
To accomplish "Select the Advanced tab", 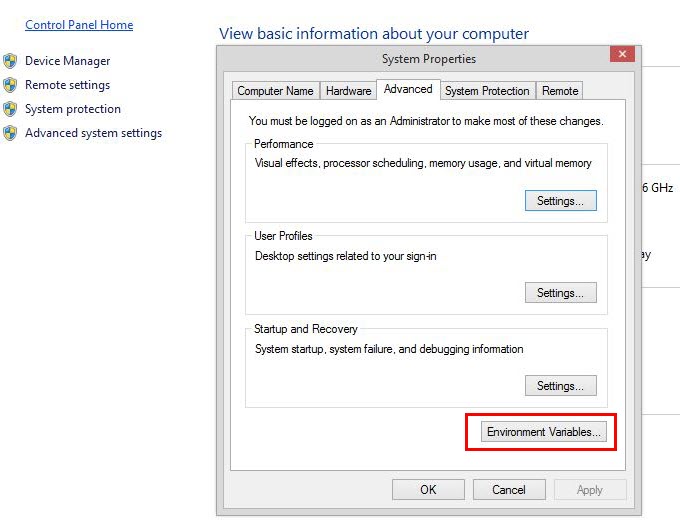I will click(408, 90).
